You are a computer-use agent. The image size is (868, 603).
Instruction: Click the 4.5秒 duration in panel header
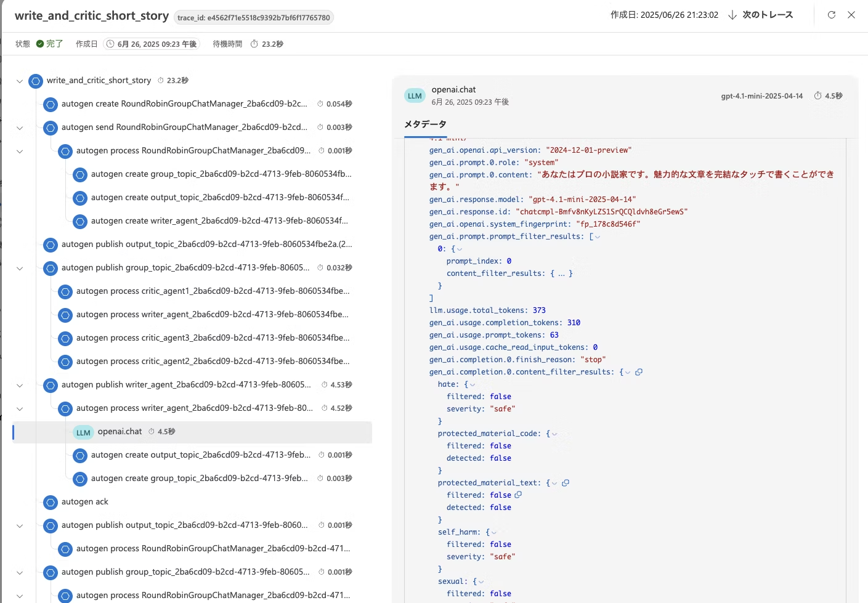(x=829, y=96)
